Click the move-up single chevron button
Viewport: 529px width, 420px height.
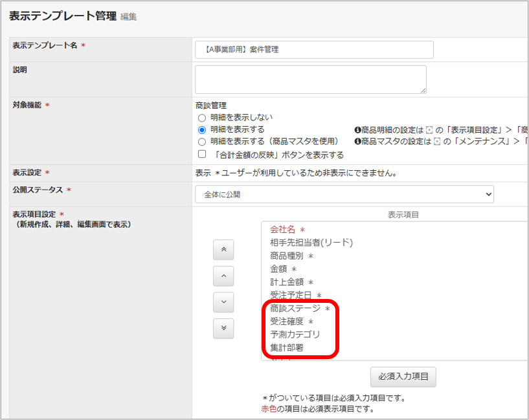coord(223,276)
